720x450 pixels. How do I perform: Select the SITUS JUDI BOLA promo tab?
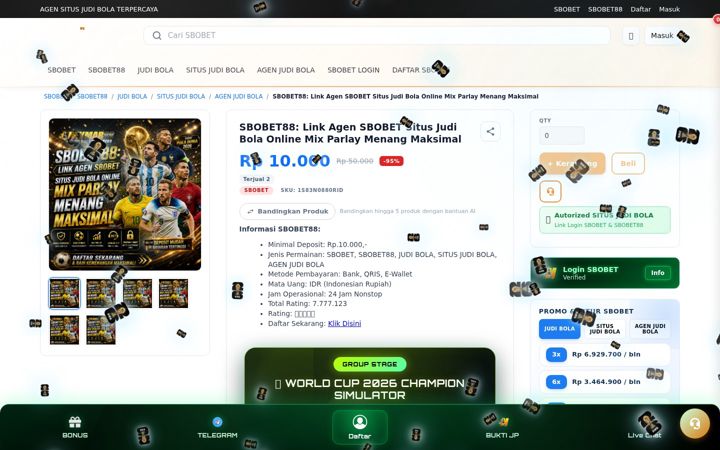pyautogui.click(x=604, y=329)
